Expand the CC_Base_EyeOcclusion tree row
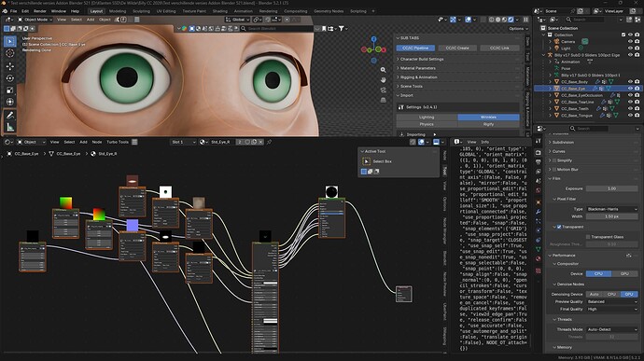 pos(551,95)
